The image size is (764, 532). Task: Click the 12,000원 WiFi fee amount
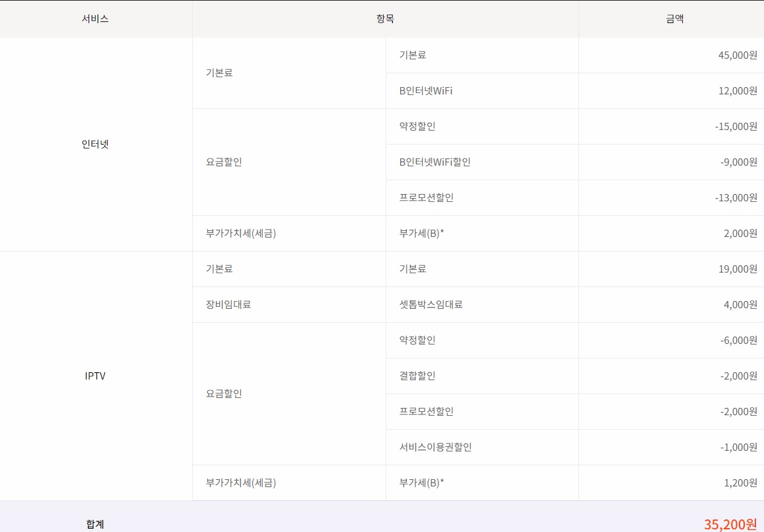738,90
